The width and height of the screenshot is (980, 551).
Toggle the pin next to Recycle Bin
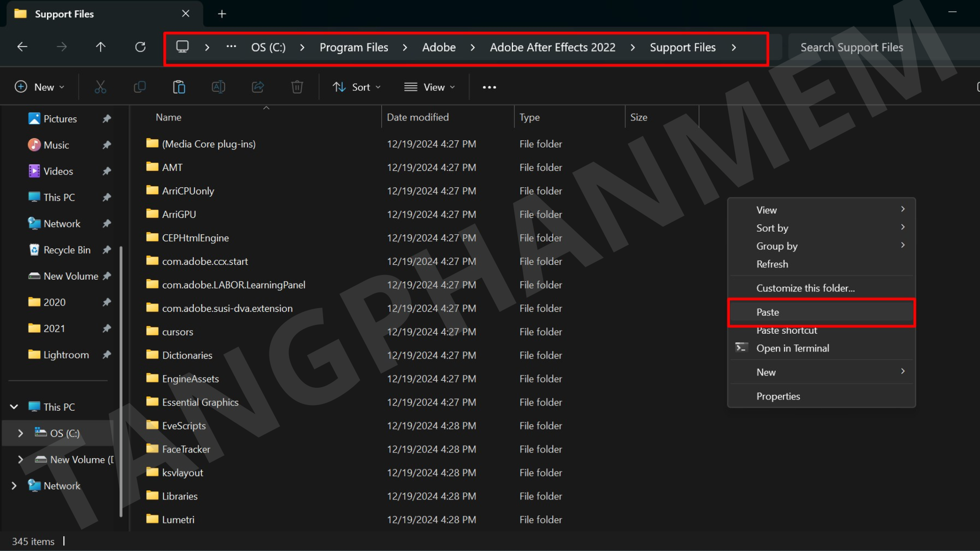[107, 250]
